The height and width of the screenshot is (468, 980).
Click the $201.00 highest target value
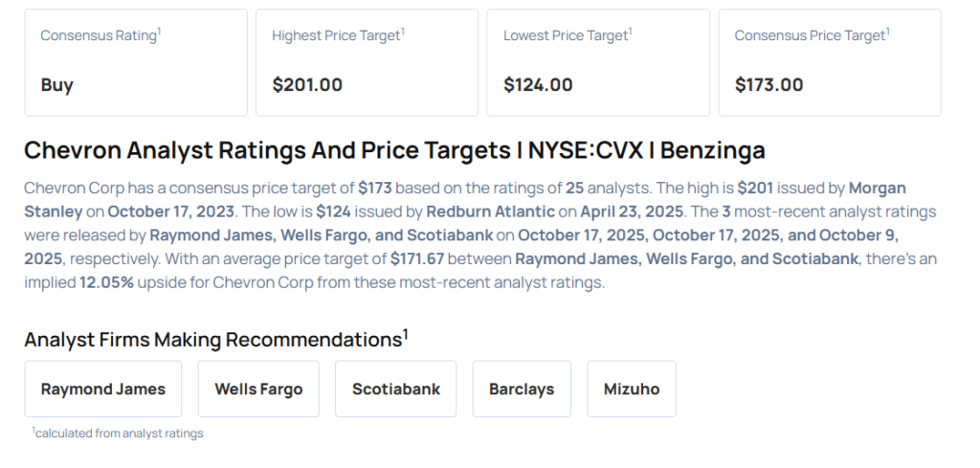pos(307,85)
